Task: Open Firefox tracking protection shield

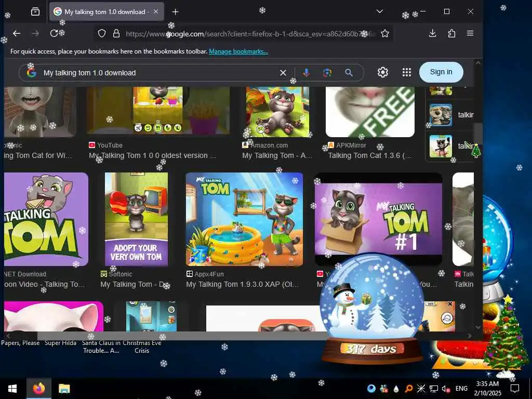Action: [x=102, y=33]
